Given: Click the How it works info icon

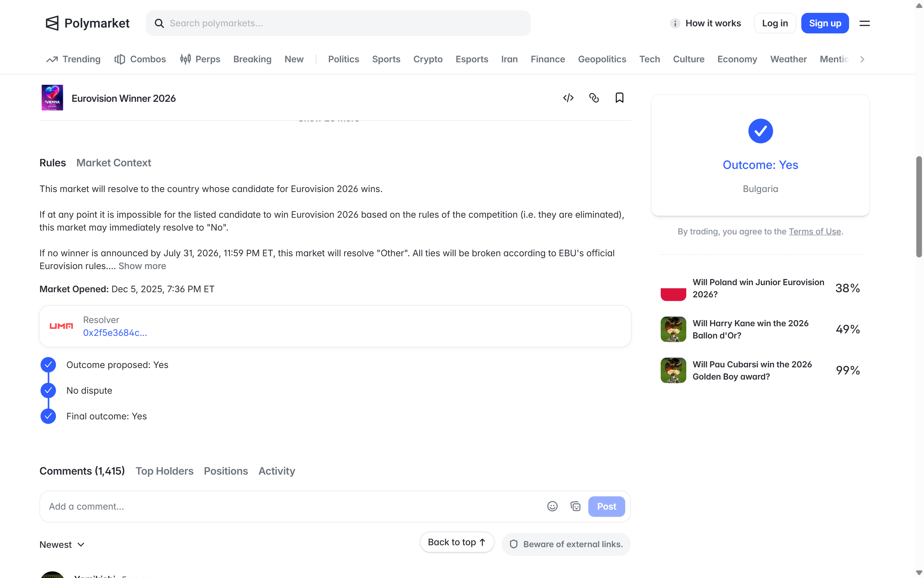Looking at the screenshot, I should (x=675, y=23).
